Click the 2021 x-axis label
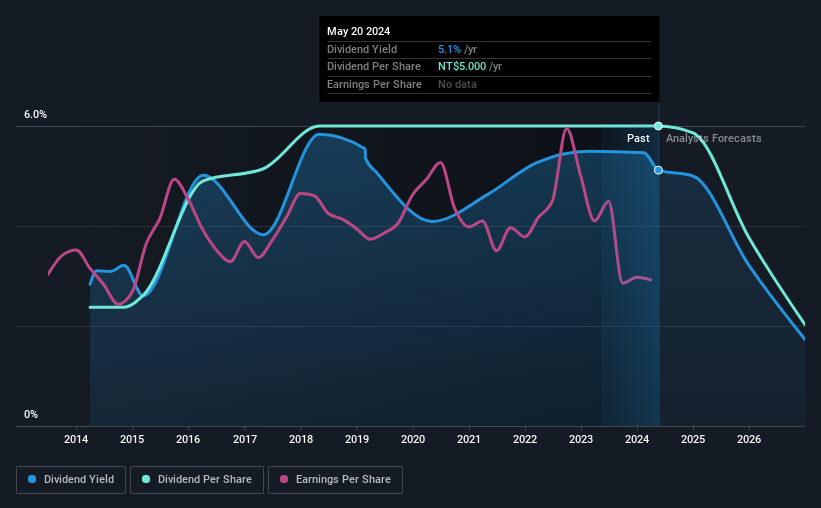The height and width of the screenshot is (508, 821). (469, 439)
